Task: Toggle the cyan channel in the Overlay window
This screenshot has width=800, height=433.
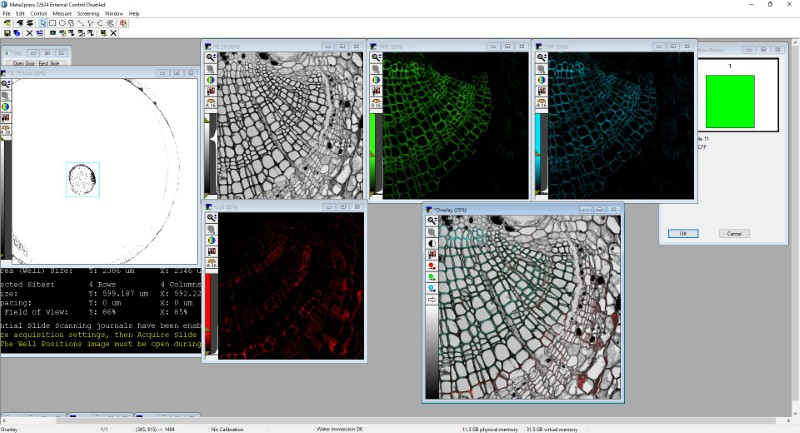Action: 432,288
